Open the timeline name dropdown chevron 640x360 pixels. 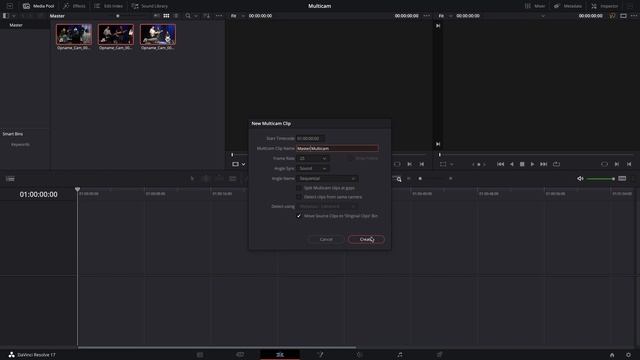coord(543,16)
